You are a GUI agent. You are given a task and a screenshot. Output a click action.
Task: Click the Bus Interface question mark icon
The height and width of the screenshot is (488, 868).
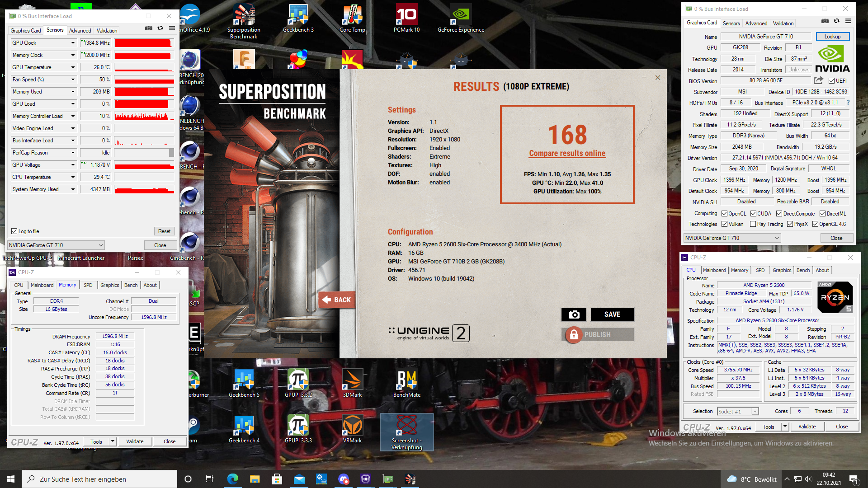(x=848, y=103)
